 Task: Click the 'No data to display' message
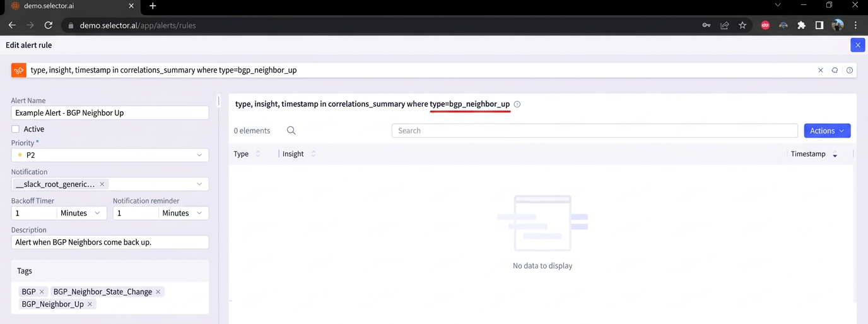(x=542, y=266)
